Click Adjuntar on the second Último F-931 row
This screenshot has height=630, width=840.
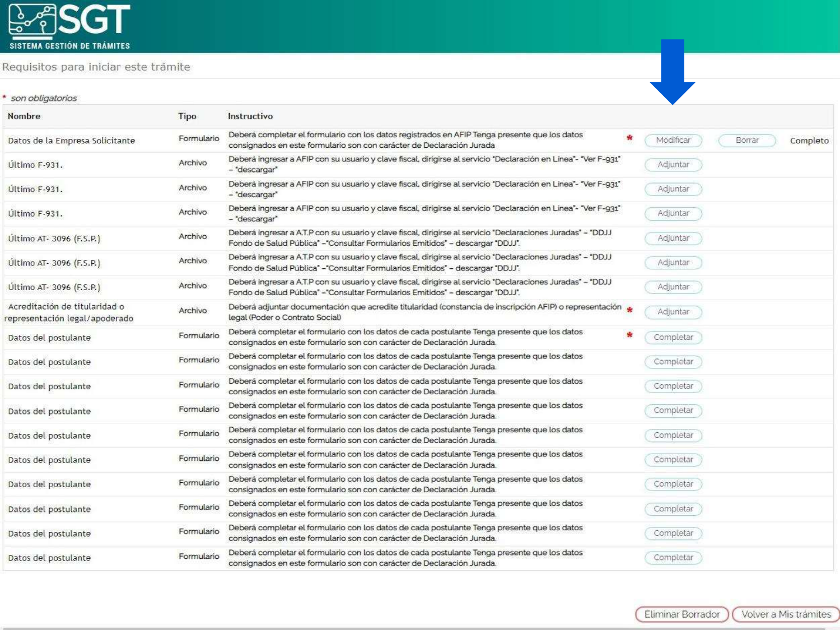click(x=673, y=189)
